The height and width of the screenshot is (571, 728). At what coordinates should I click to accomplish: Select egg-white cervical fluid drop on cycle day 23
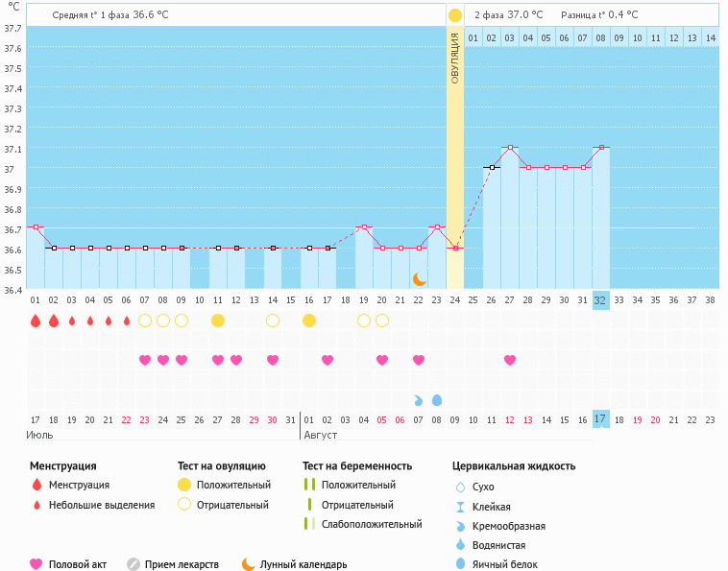point(437,399)
